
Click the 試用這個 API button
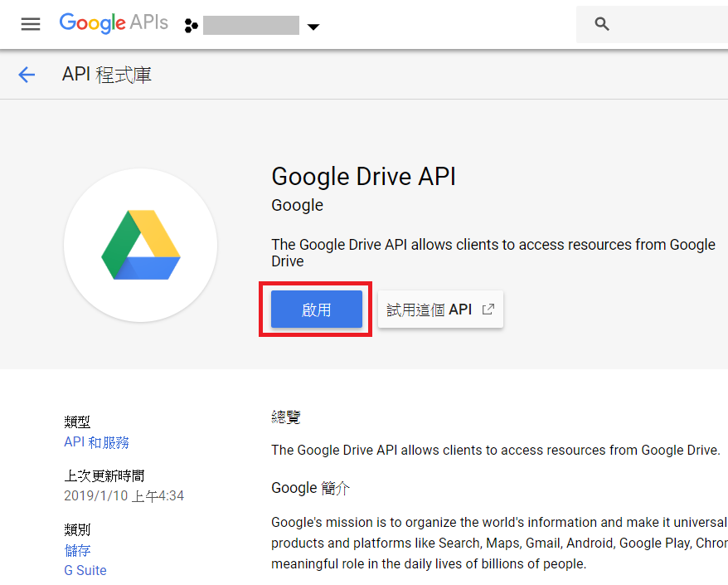(440, 309)
